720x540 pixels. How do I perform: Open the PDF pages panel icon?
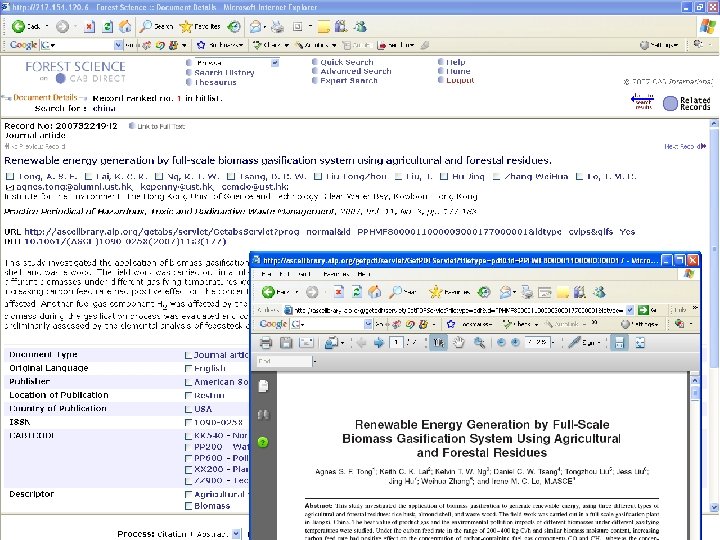(x=264, y=385)
